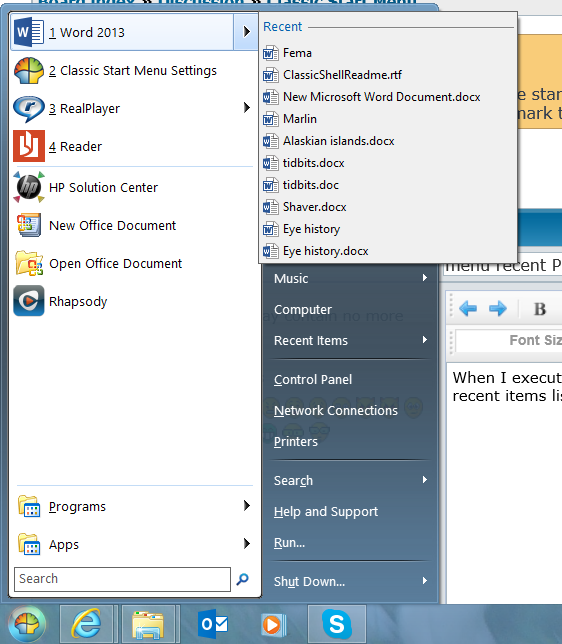
Task: Open Outlook from the taskbar
Action: coord(213,624)
